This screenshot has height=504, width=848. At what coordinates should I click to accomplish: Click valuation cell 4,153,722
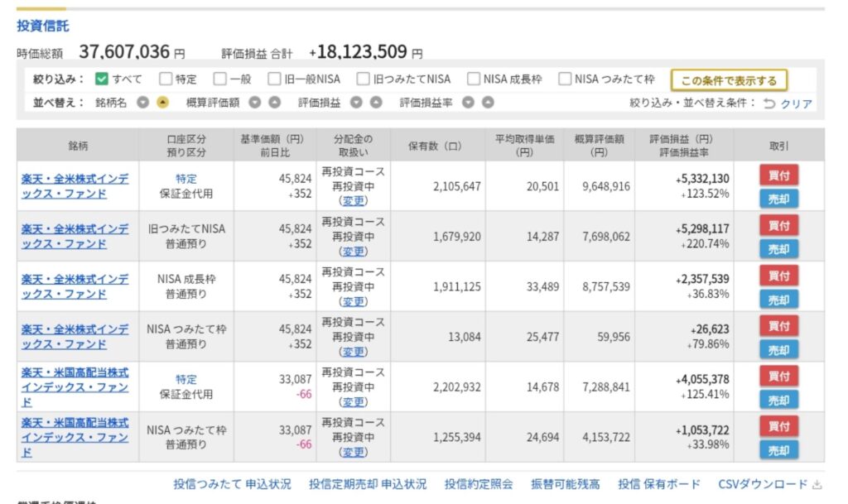click(605, 438)
